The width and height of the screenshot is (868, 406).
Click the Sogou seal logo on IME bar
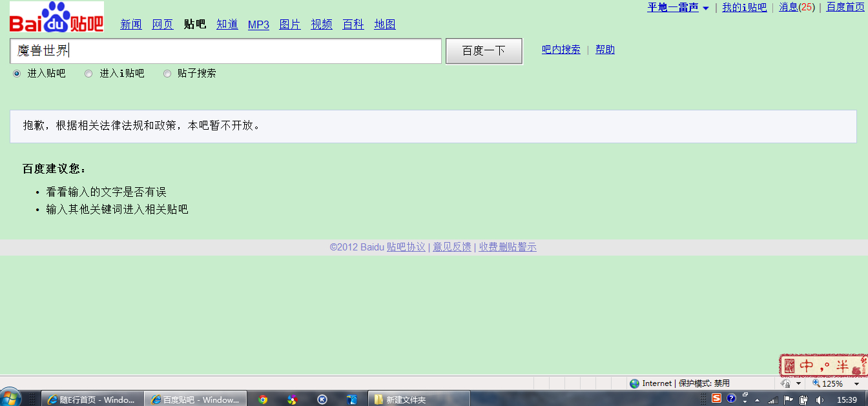click(789, 366)
